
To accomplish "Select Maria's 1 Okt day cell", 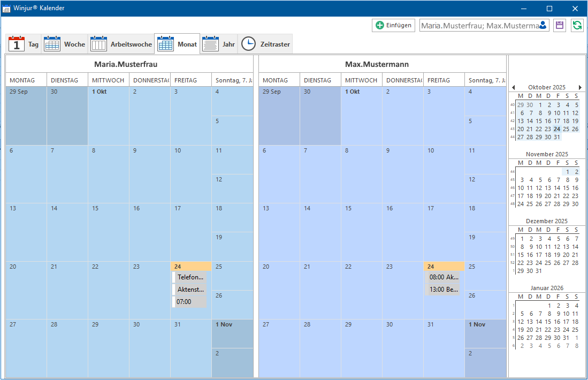I will pos(109,116).
